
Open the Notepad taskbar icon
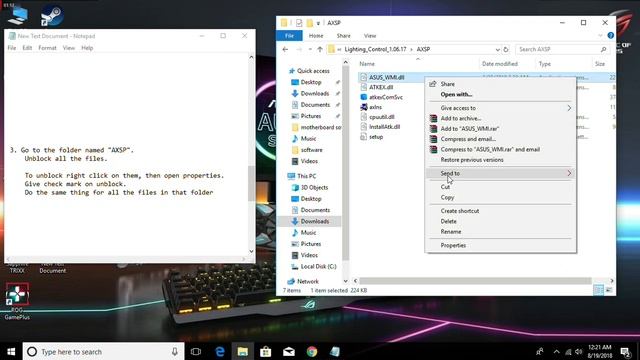335,351
